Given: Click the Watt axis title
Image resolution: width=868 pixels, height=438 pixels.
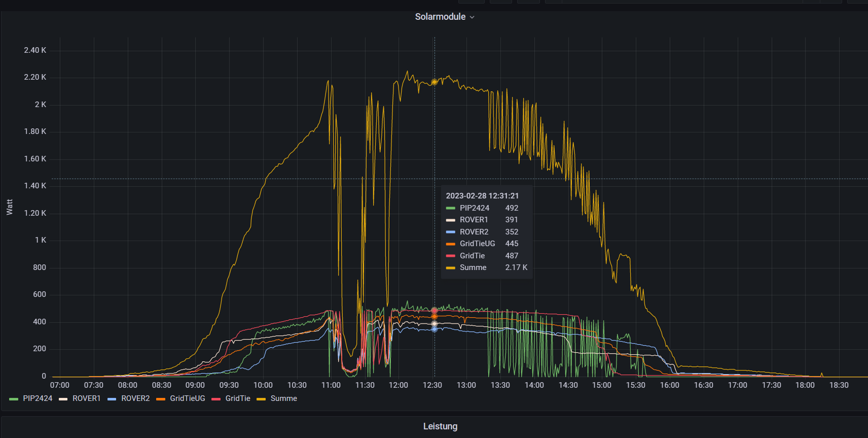Looking at the screenshot, I should coord(10,207).
